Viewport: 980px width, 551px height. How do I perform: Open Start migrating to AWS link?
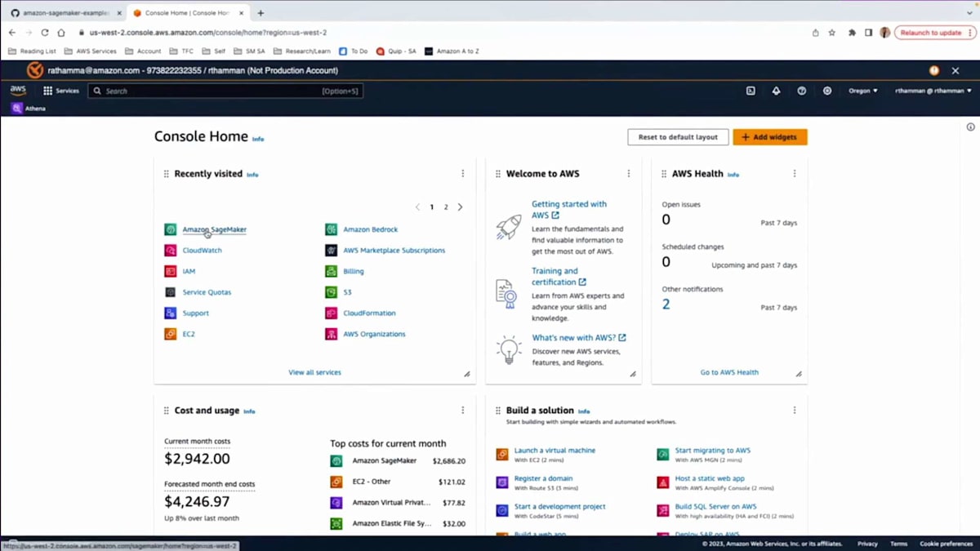(712, 451)
